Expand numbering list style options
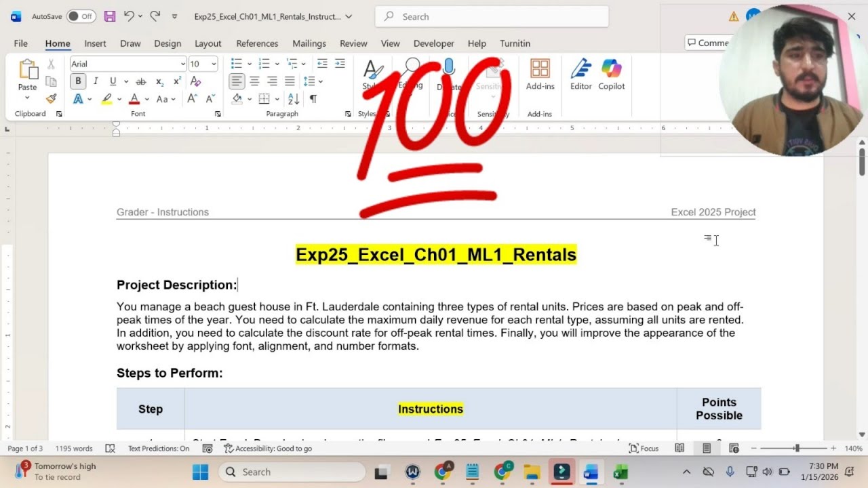Image resolution: width=868 pixels, height=488 pixels. click(277, 64)
